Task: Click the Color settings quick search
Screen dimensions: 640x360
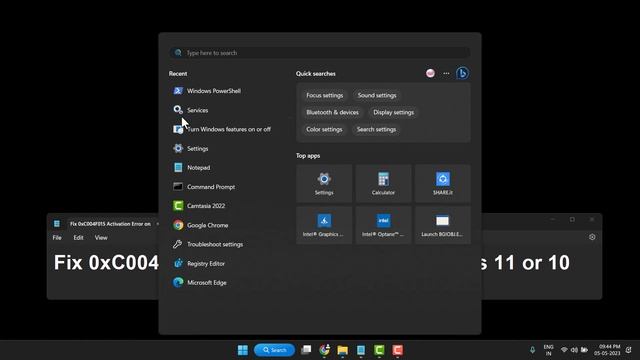Action: pos(324,129)
